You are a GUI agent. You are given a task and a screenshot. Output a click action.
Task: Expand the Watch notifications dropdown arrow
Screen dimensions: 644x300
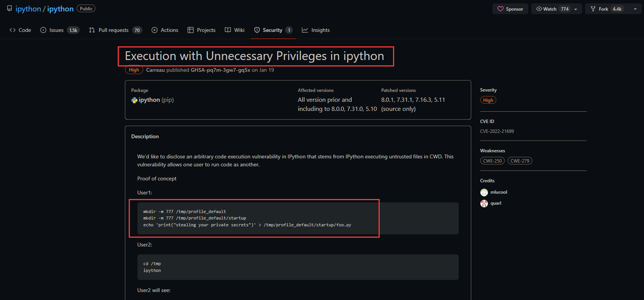click(576, 9)
